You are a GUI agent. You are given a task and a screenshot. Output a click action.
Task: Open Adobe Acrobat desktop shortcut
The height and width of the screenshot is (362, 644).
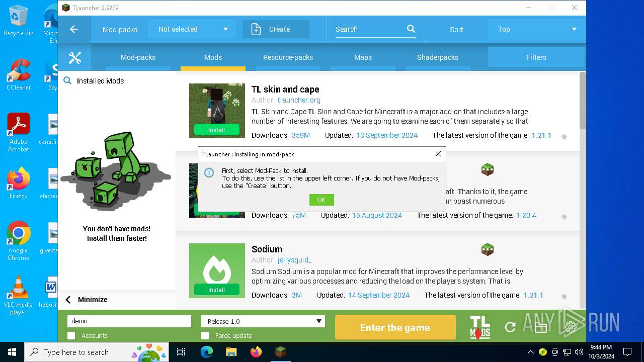18,132
